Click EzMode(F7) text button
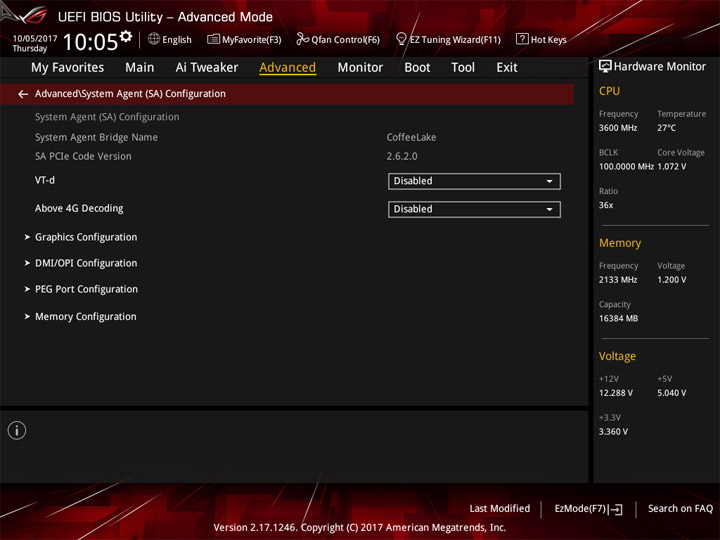The height and width of the screenshot is (540, 720). (580, 509)
